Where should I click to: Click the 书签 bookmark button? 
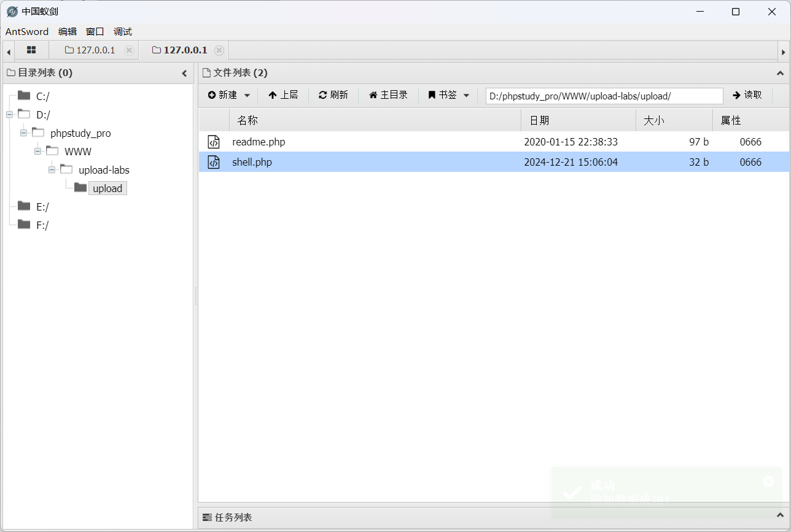point(443,95)
